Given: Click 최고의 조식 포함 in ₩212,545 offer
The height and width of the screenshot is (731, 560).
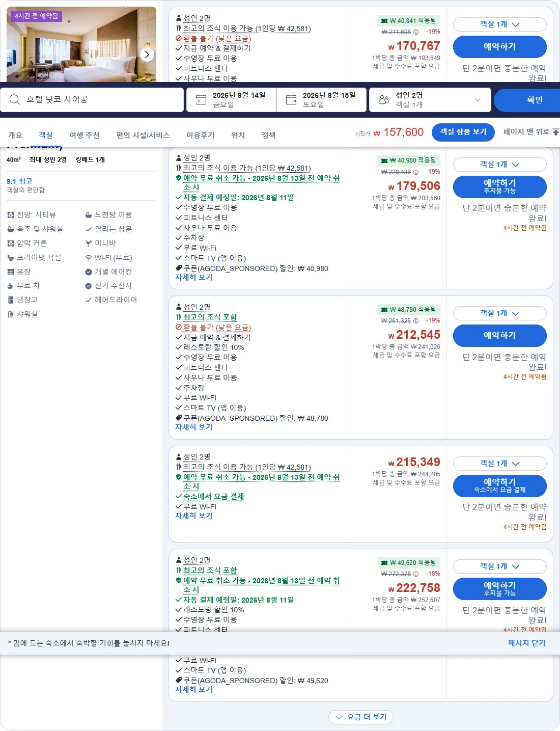Looking at the screenshot, I should click(x=210, y=317).
